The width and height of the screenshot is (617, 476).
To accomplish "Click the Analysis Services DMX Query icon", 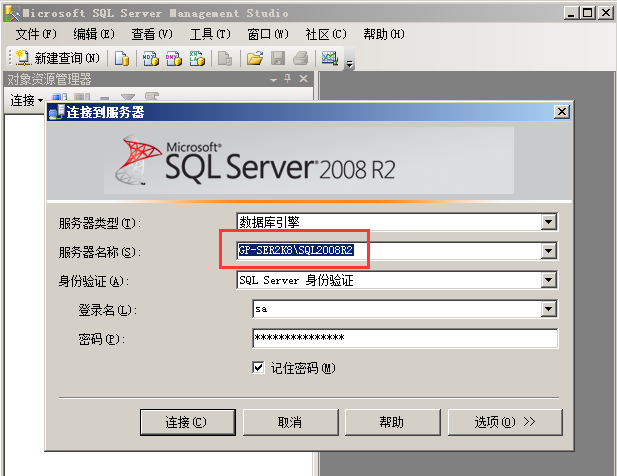I will [174, 58].
